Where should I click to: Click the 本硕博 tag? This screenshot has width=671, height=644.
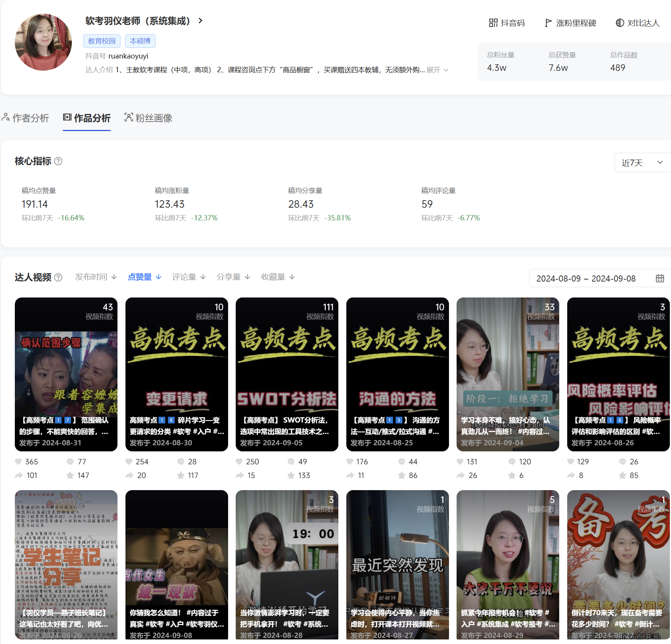click(x=140, y=41)
